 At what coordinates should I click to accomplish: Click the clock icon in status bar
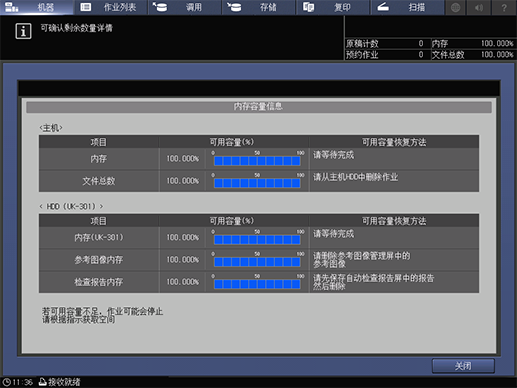pyautogui.click(x=6, y=382)
